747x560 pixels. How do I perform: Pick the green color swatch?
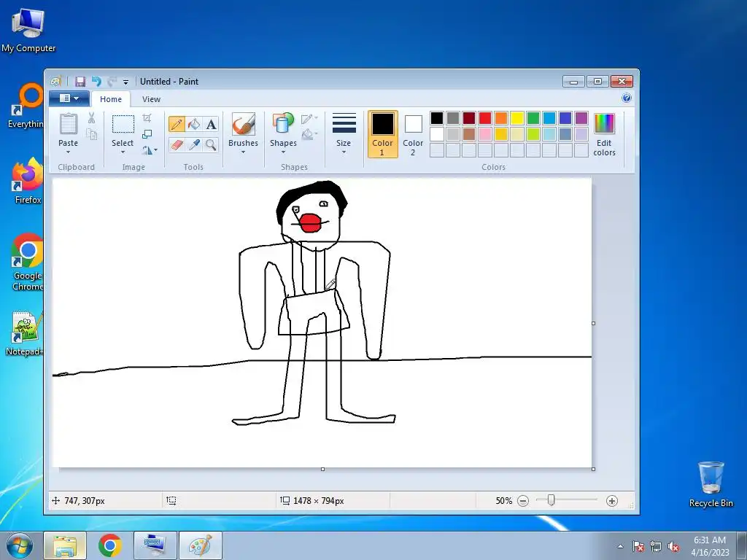tap(533, 117)
